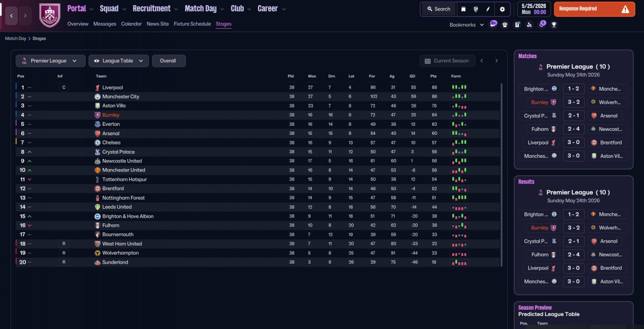The width and height of the screenshot is (644, 329).
Task: Open the Messages tab
Action: [x=105, y=24]
